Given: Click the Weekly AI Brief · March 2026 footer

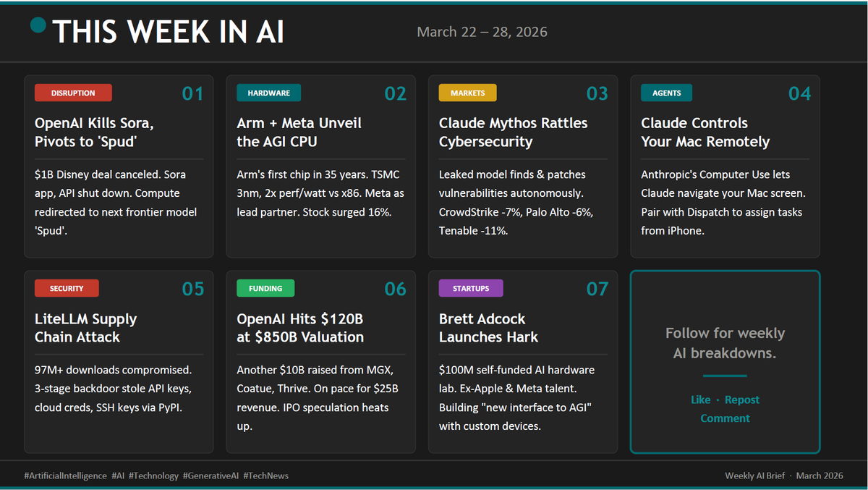Looking at the screenshot, I should (x=784, y=476).
